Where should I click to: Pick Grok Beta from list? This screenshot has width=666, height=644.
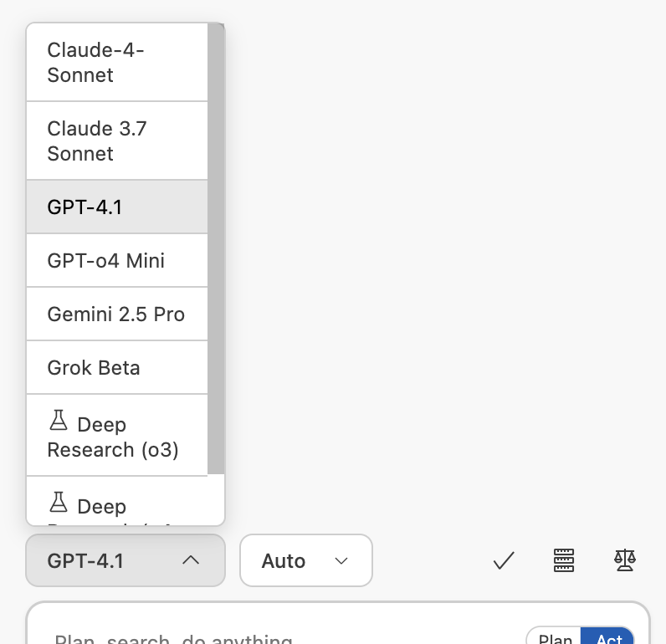coord(117,368)
